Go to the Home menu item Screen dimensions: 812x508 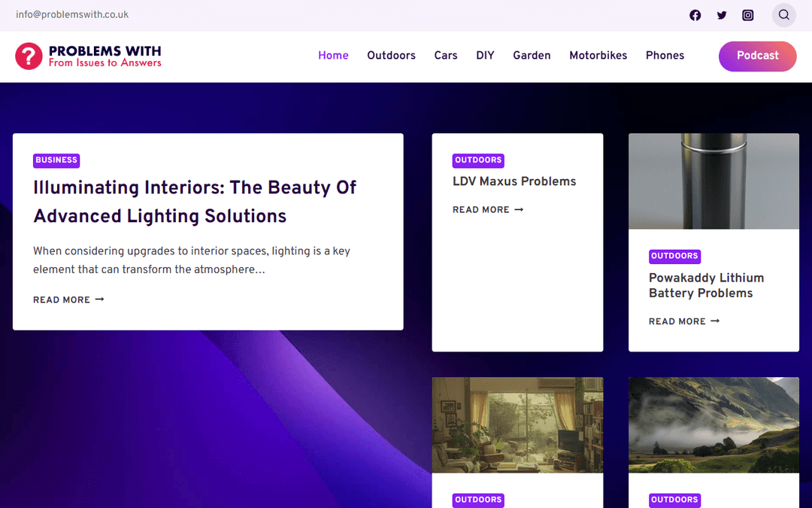pyautogui.click(x=333, y=56)
